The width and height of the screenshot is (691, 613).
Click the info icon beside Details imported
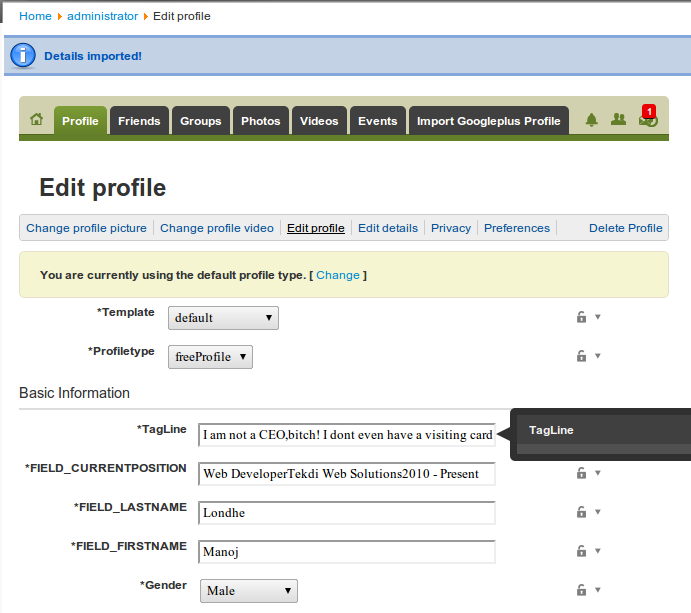click(x=23, y=56)
